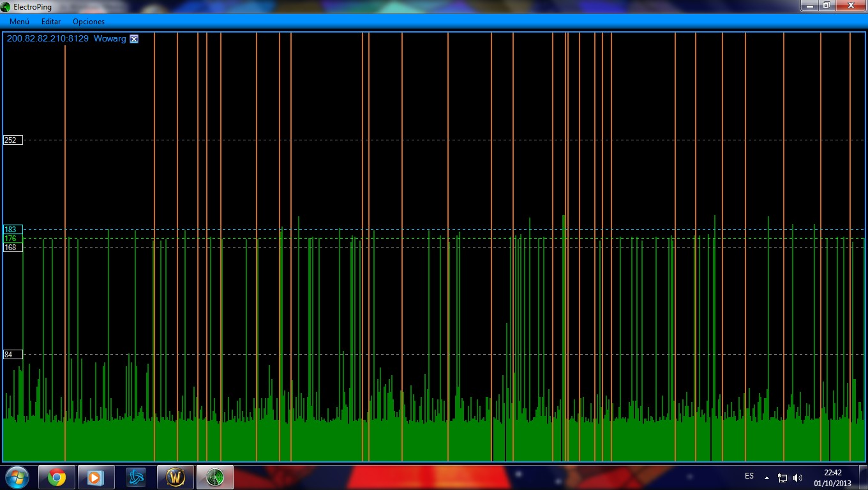The image size is (868, 490).
Task: Click the 252 ms scale label
Action: (13, 140)
